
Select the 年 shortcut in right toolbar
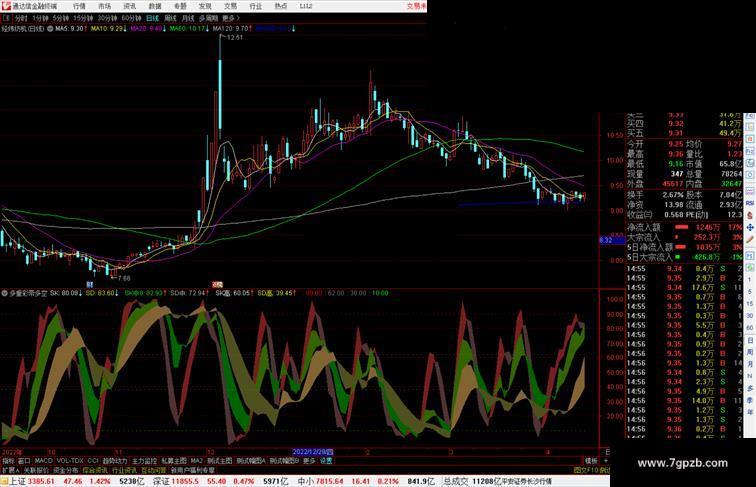(750, 413)
